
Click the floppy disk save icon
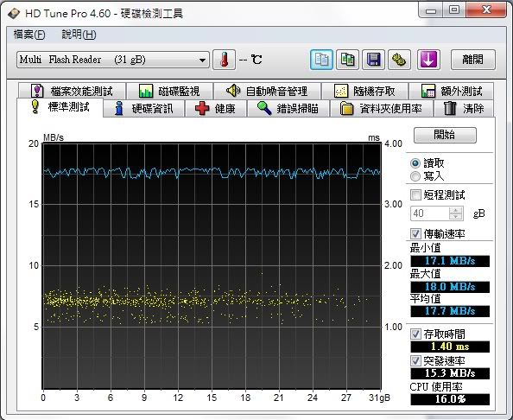(x=373, y=60)
